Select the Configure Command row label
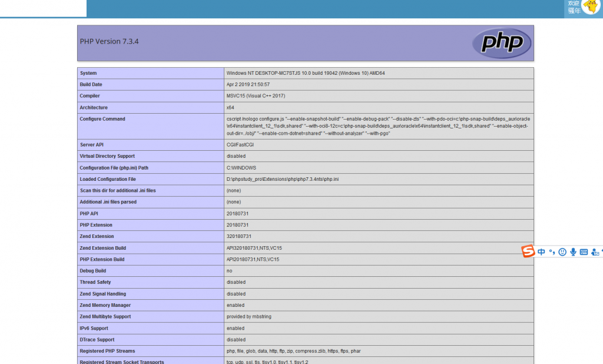603x364 pixels. 102,119
